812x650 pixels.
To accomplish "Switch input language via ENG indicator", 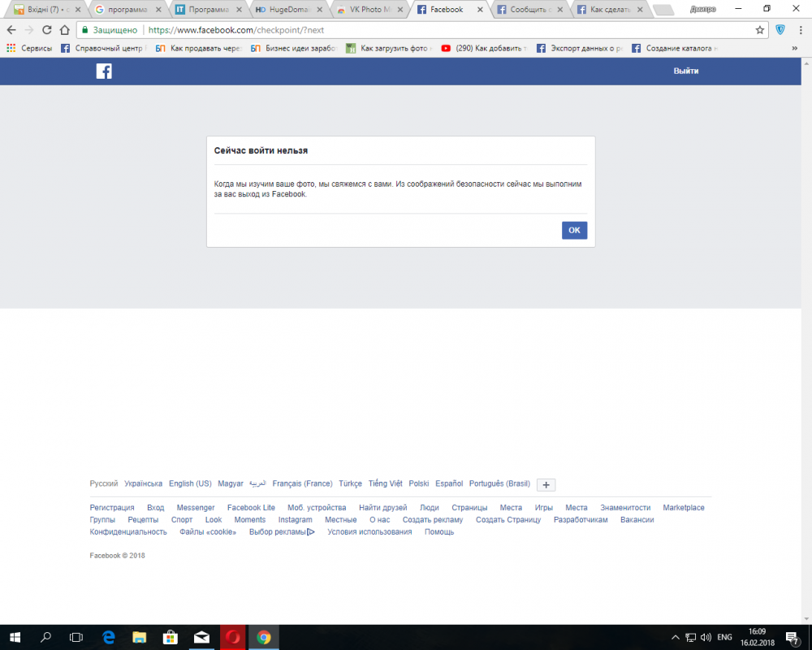I will tap(724, 637).
